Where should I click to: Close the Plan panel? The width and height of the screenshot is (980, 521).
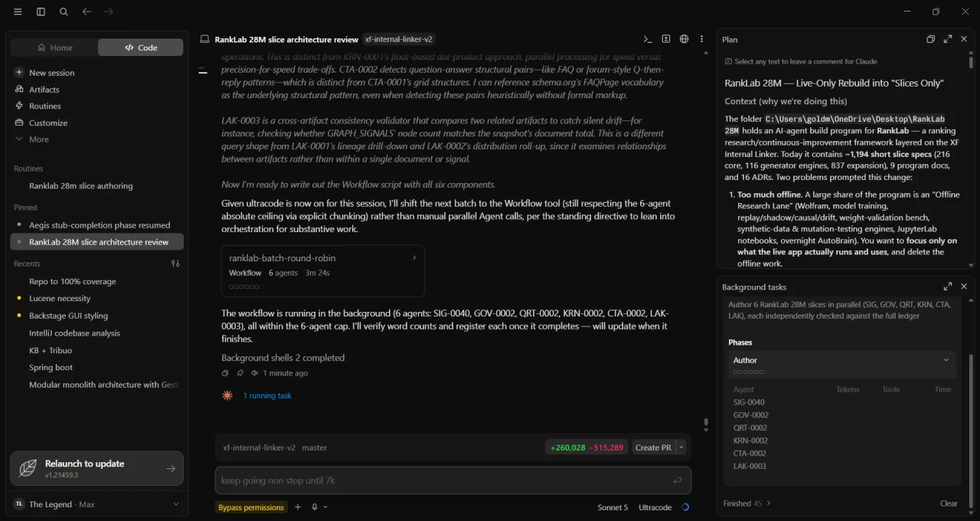coord(964,39)
